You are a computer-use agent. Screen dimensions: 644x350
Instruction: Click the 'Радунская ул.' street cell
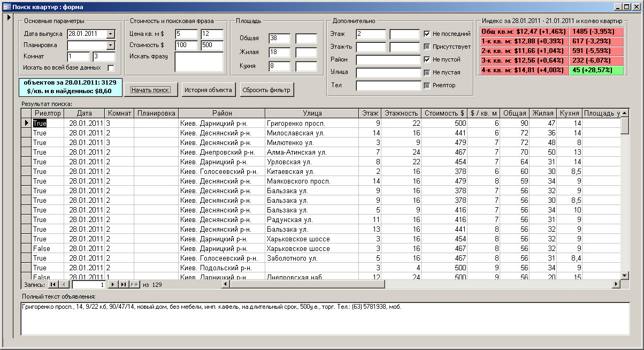point(312,219)
